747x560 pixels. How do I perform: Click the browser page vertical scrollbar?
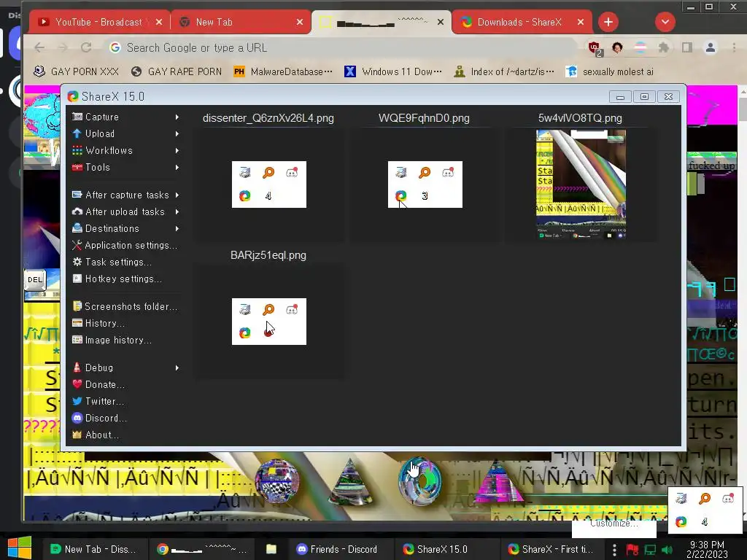click(x=742, y=302)
